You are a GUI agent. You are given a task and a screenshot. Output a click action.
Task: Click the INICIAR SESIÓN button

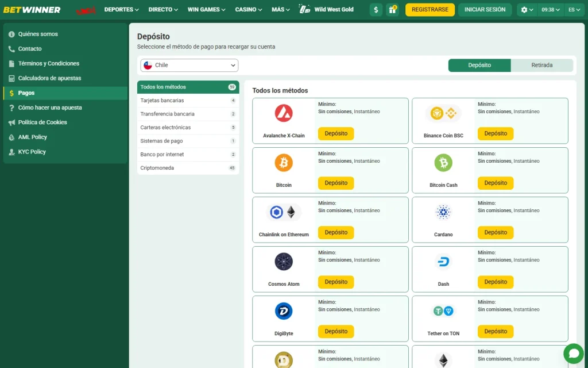pos(485,10)
